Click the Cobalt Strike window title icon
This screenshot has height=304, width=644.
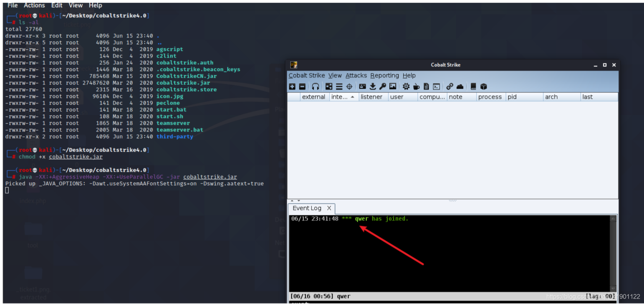pyautogui.click(x=294, y=65)
